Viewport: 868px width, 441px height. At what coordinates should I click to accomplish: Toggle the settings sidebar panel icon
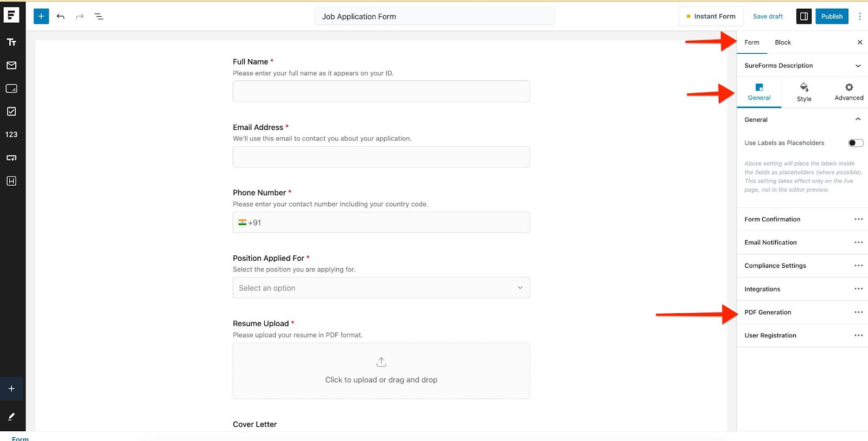[804, 16]
